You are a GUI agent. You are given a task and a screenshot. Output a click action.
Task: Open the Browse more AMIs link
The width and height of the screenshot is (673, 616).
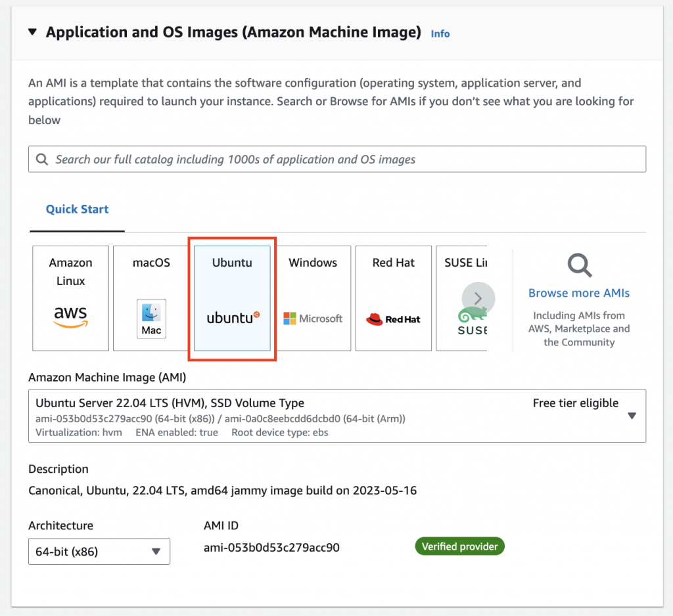(579, 293)
